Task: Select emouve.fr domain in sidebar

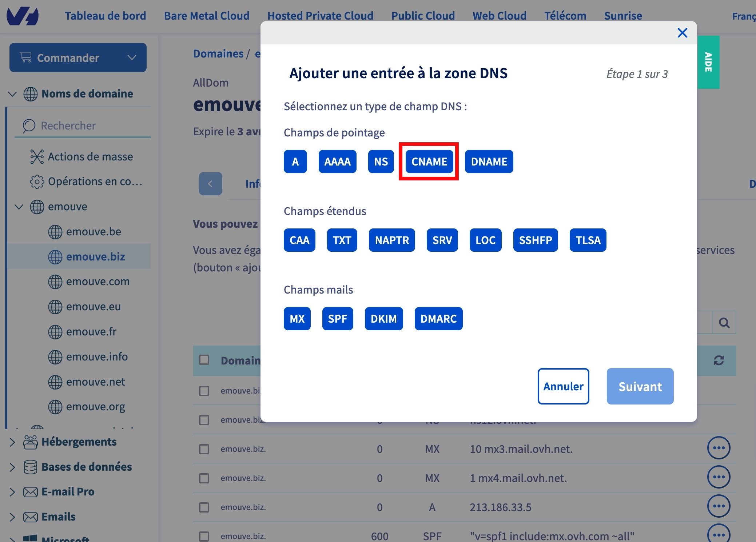Action: pos(82,332)
